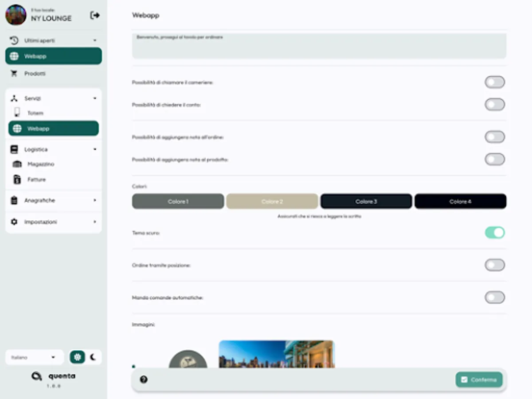
Task: Pick the beige Colore 2 swatch
Action: coord(272,201)
